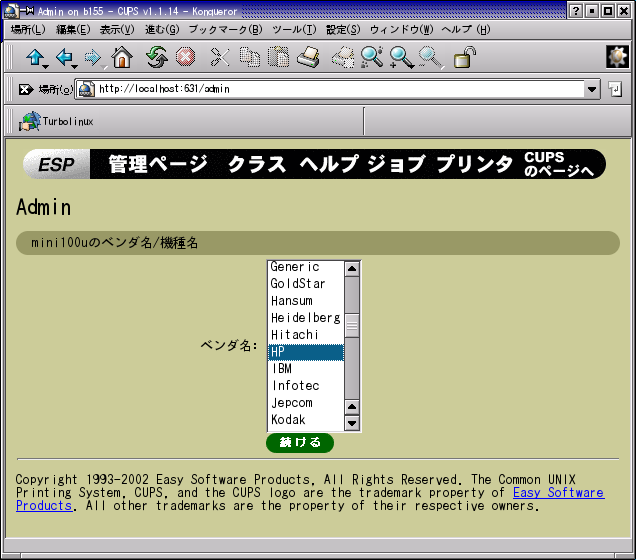Viewport: 636px width, 560px height.
Task: Open the Back button's history dropdown arrow
Action: click(x=75, y=67)
